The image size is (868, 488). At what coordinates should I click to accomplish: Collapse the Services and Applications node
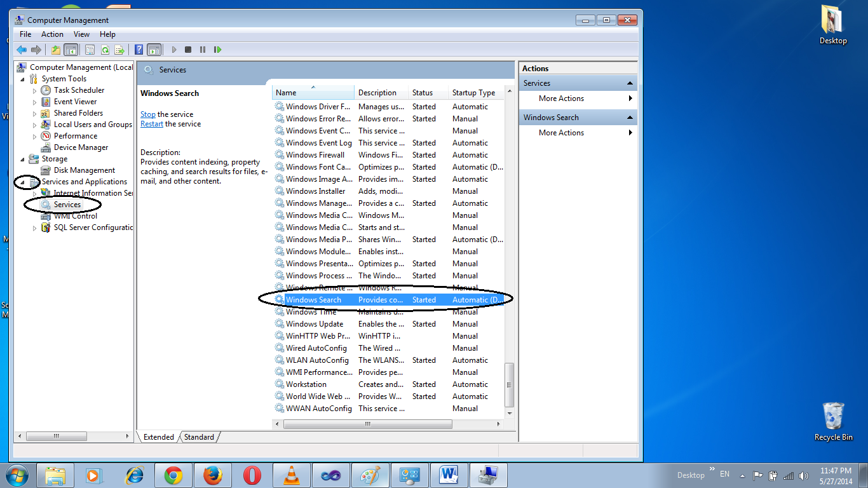coord(24,182)
